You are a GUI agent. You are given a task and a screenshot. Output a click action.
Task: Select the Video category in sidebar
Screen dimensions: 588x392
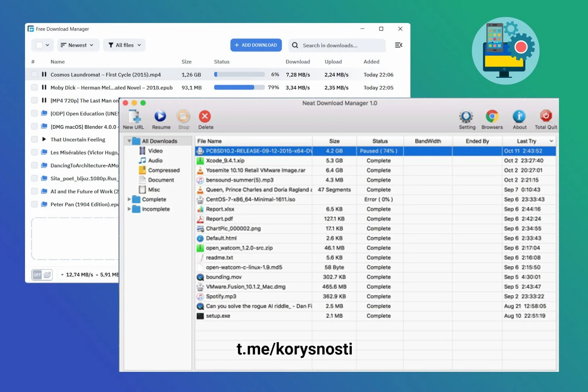[x=155, y=151]
